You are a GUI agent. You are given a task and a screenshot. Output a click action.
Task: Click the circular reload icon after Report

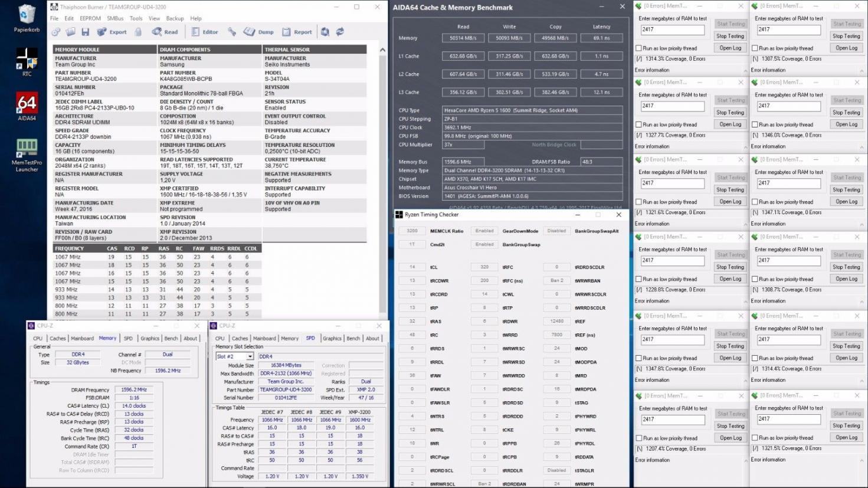point(325,32)
